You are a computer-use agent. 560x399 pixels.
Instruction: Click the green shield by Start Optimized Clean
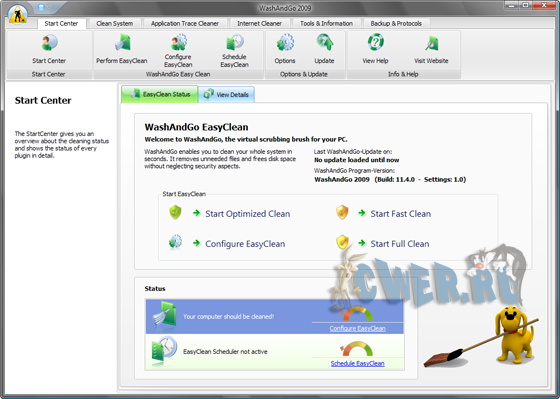click(x=175, y=212)
